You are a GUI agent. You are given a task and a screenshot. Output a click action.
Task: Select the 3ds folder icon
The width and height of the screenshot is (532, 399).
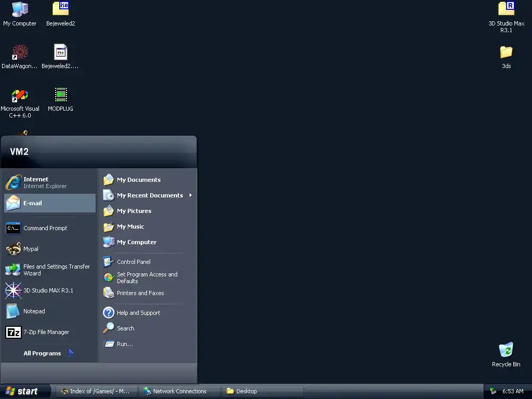click(x=506, y=57)
